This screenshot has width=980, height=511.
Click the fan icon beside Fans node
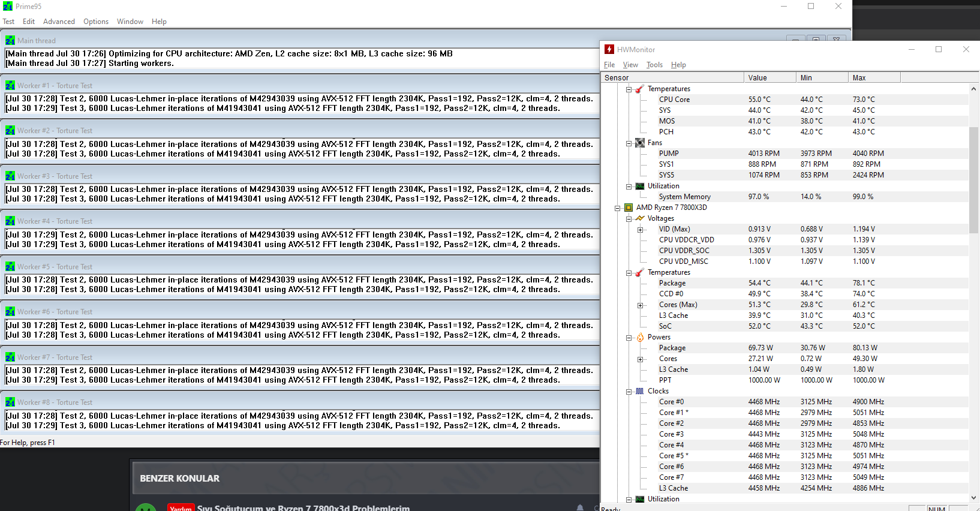tap(640, 143)
